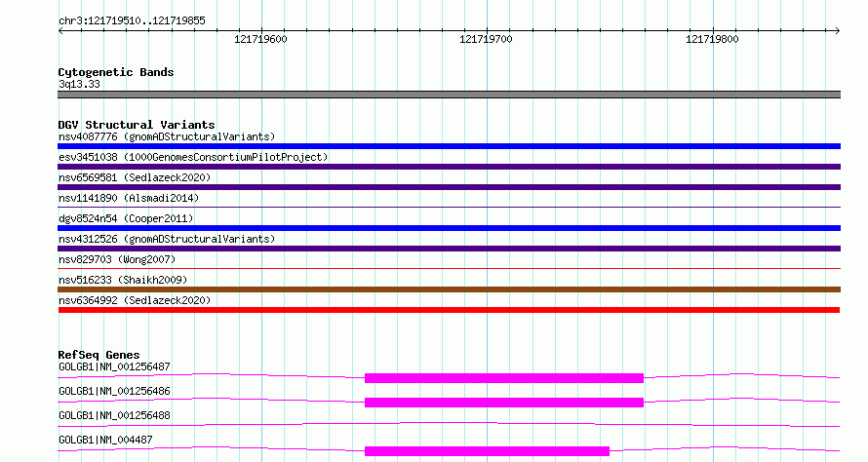Click the purple esv3451038 variant bar
The image size is (868, 462).
pyautogui.click(x=449, y=167)
